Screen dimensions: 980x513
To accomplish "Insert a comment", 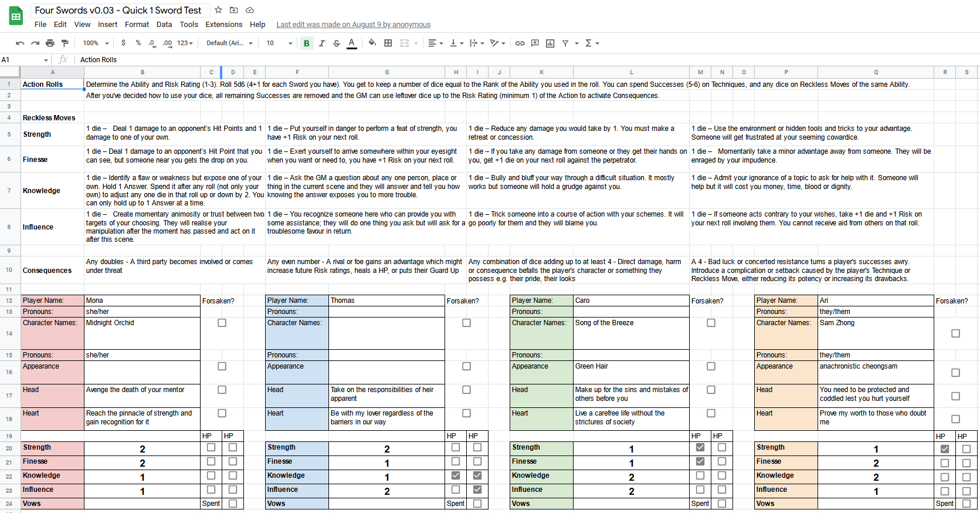I will pos(535,43).
